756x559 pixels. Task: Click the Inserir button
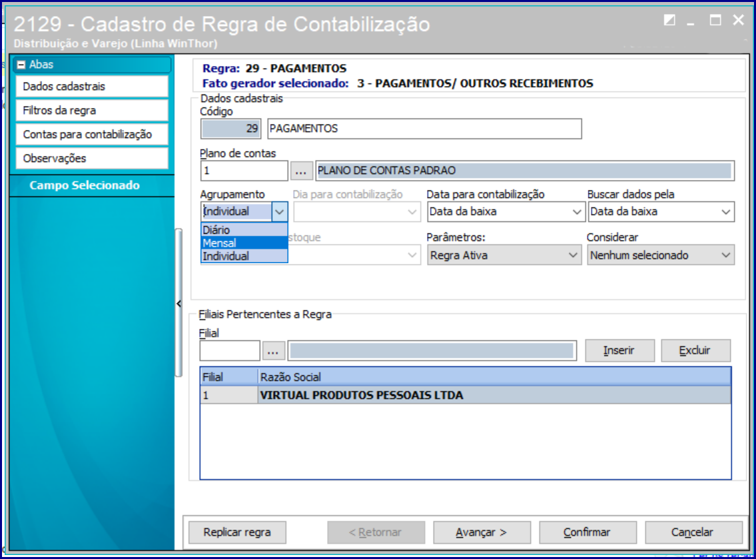(x=619, y=350)
